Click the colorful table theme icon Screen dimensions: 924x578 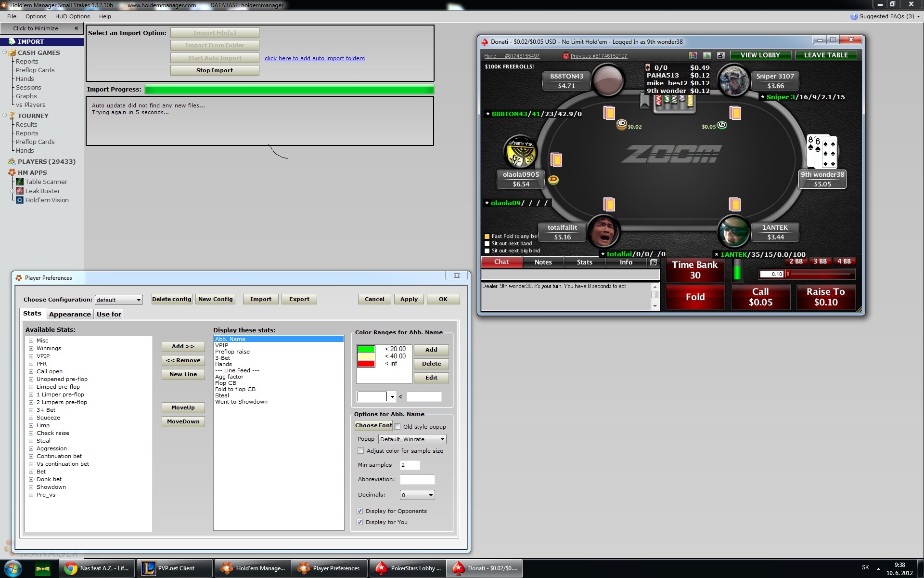693,55
